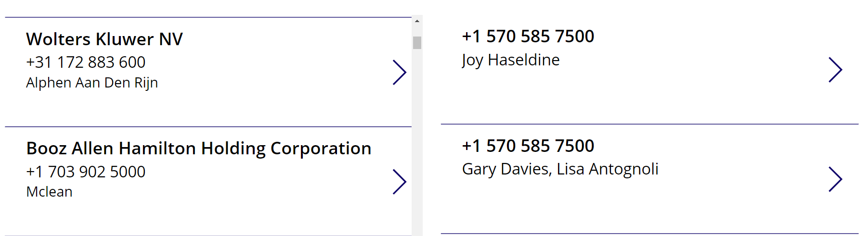Select the Alphen Aan Den Rijn city text
This screenshot has height=236, width=868.
[x=92, y=83]
